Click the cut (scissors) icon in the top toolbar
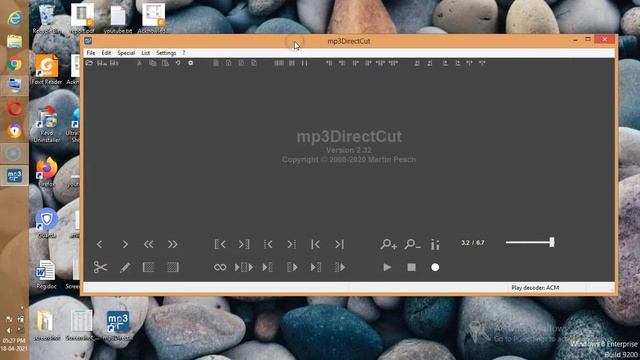This screenshot has width=640, height=360. pyautogui.click(x=139, y=63)
